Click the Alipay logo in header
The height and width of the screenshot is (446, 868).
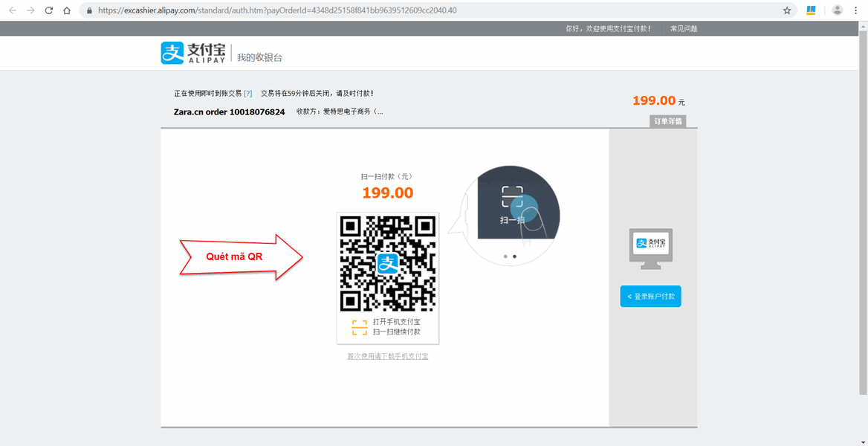pos(193,54)
